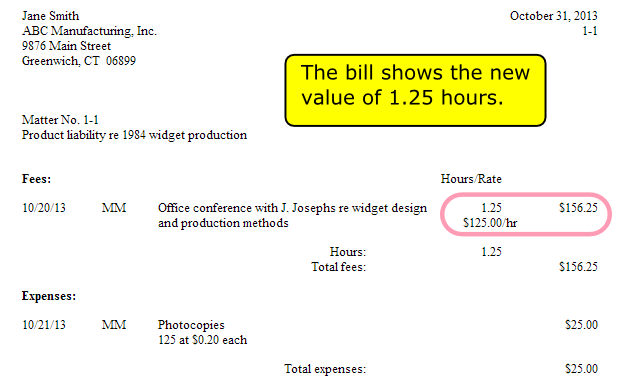This screenshot has width=618, height=385.
Task: Click the Jane Smith recipient name
Action: [50, 16]
